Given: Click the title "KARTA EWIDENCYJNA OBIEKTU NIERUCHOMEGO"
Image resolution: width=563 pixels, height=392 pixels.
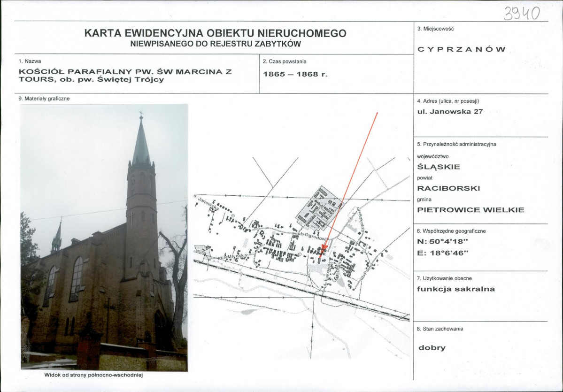Looking at the screenshot, I should click(216, 33).
